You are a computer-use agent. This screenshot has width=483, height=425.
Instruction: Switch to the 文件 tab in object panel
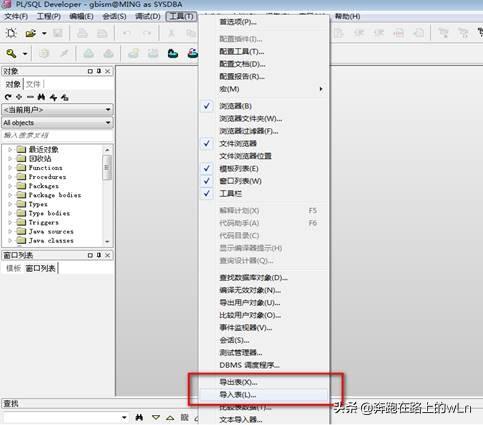33,84
